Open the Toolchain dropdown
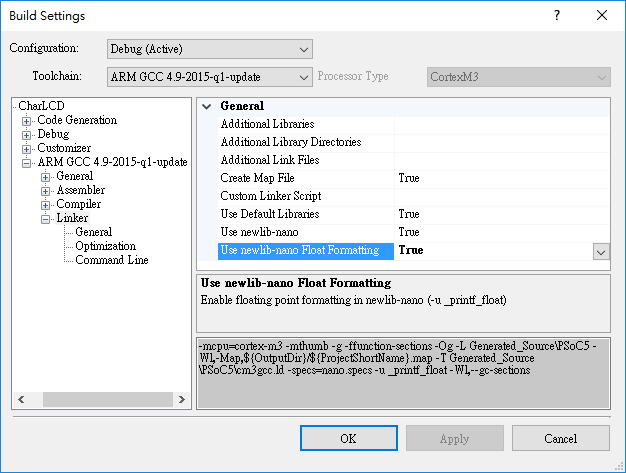 click(209, 77)
